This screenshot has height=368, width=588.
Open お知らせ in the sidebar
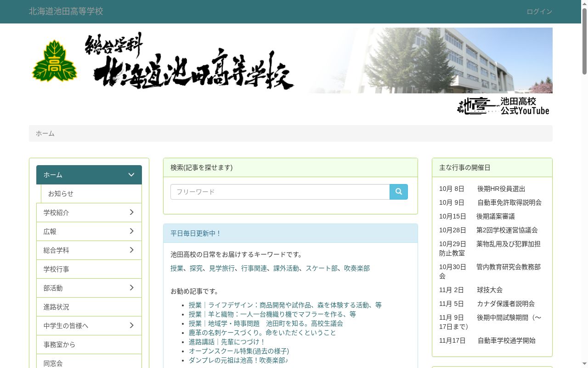coord(91,194)
